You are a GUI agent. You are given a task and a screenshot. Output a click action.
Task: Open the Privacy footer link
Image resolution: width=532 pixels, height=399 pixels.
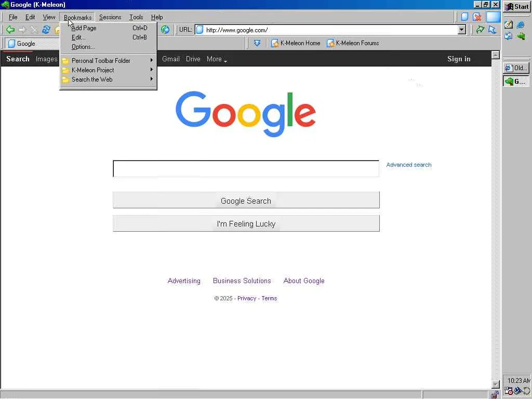[247, 299]
